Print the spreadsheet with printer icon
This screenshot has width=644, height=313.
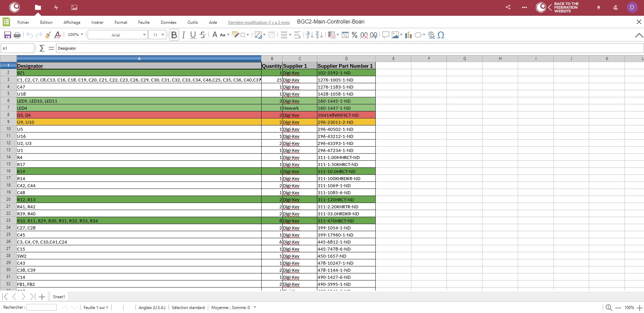click(x=17, y=35)
